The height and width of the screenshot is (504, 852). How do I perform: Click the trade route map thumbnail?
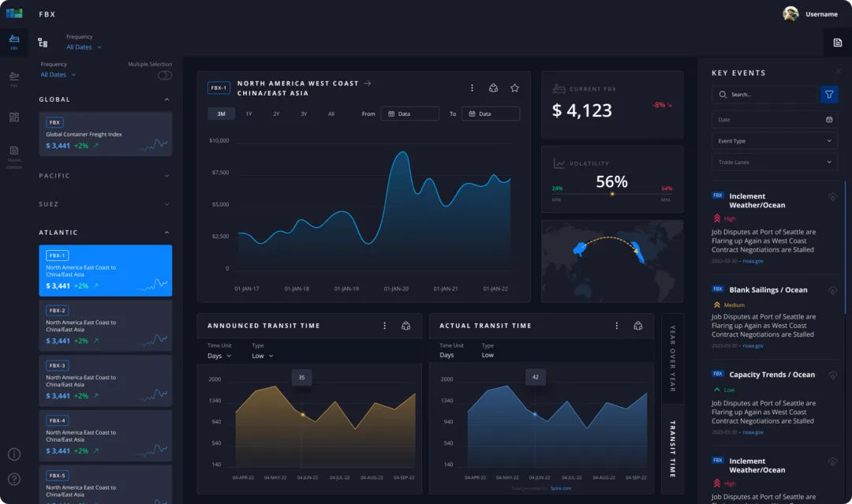(x=612, y=261)
